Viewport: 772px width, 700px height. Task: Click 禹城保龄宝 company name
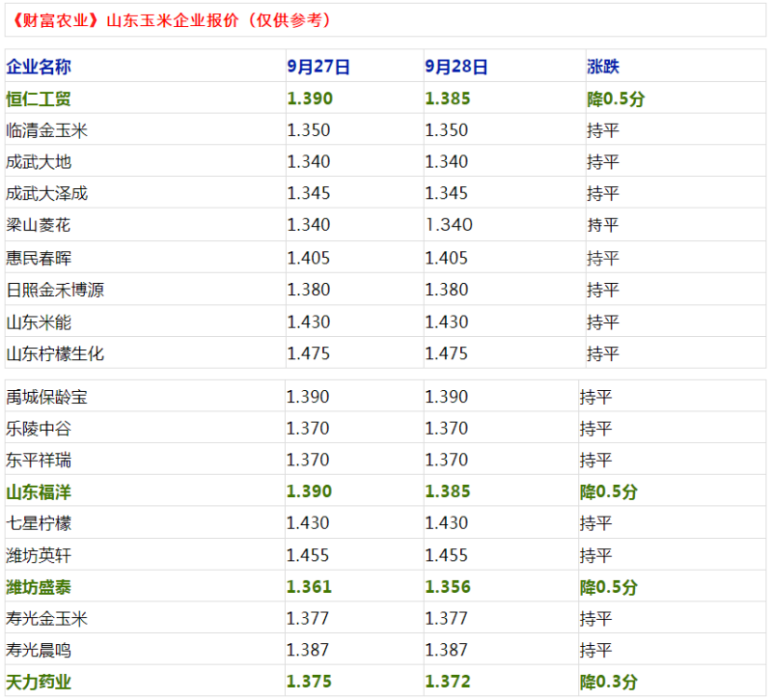click(46, 397)
